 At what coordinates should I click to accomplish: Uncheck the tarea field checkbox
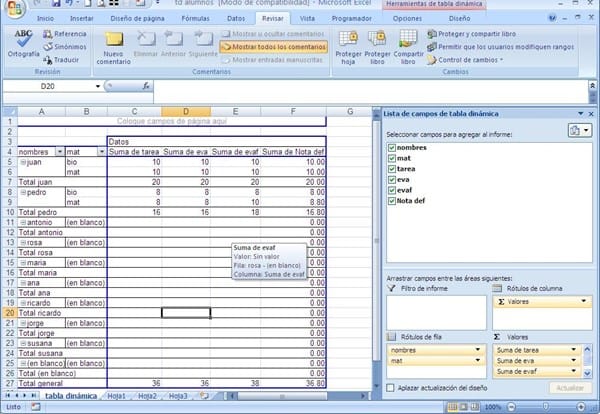[x=391, y=169]
